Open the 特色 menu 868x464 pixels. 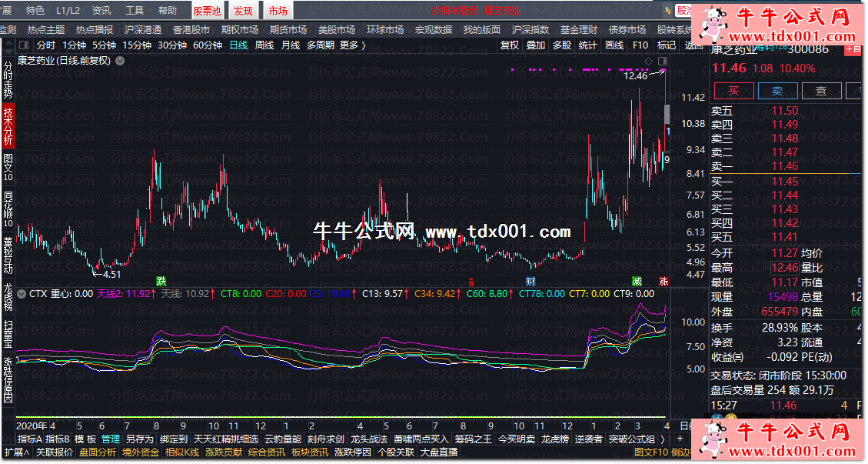point(35,11)
